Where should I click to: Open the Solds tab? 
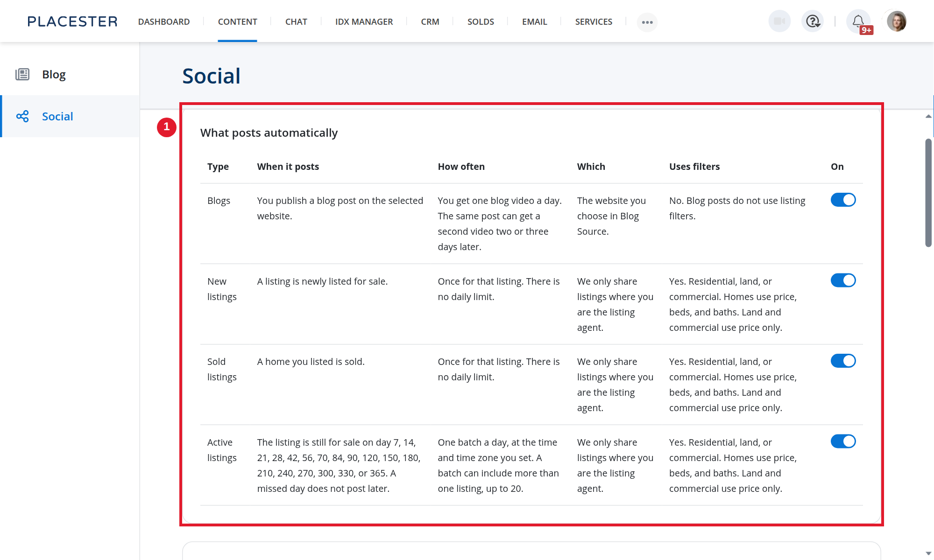point(481,21)
